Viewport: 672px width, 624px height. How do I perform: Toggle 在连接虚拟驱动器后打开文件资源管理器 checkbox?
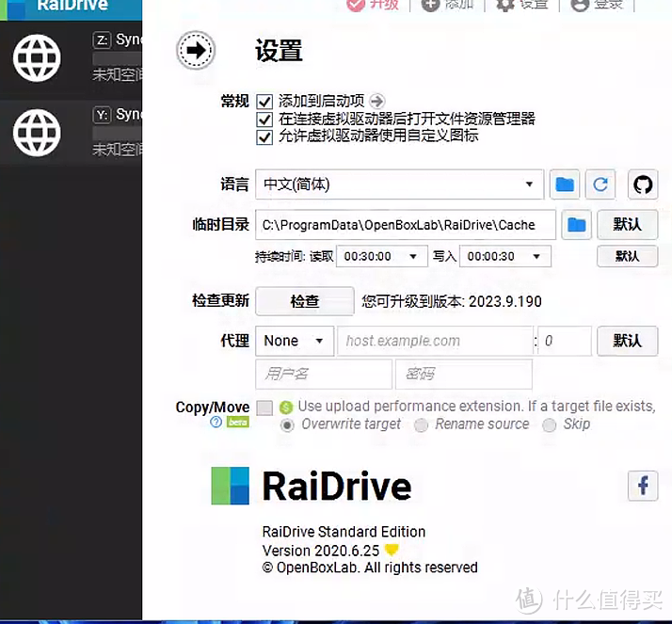point(264,120)
